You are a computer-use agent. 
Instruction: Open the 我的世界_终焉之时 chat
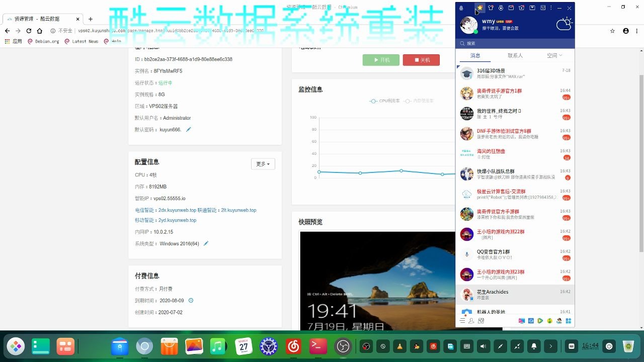pos(515,114)
